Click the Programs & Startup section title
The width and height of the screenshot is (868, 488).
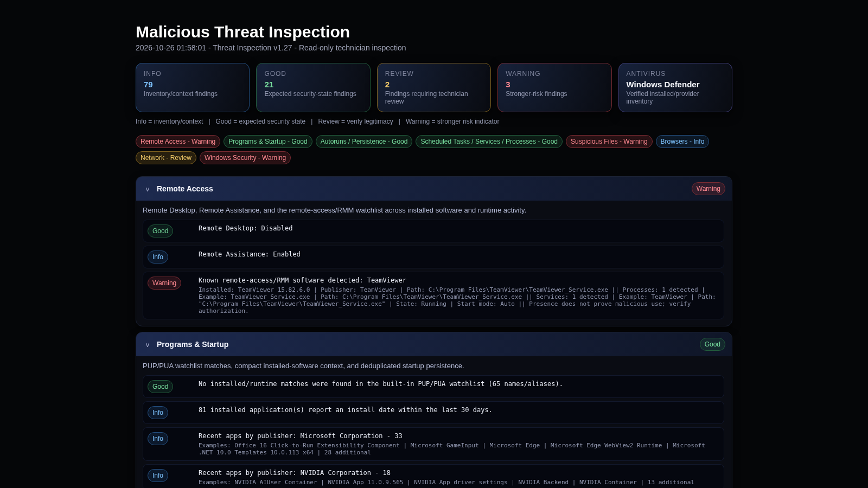pyautogui.click(x=193, y=344)
